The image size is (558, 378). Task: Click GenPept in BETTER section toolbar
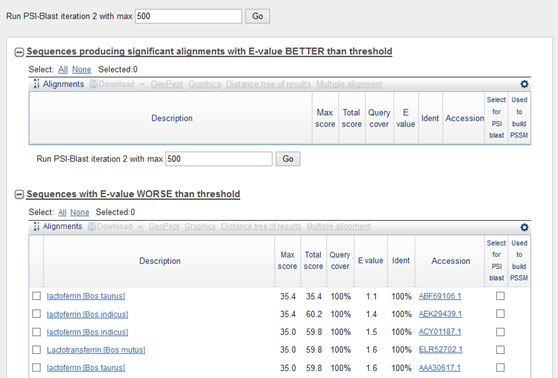coord(167,84)
